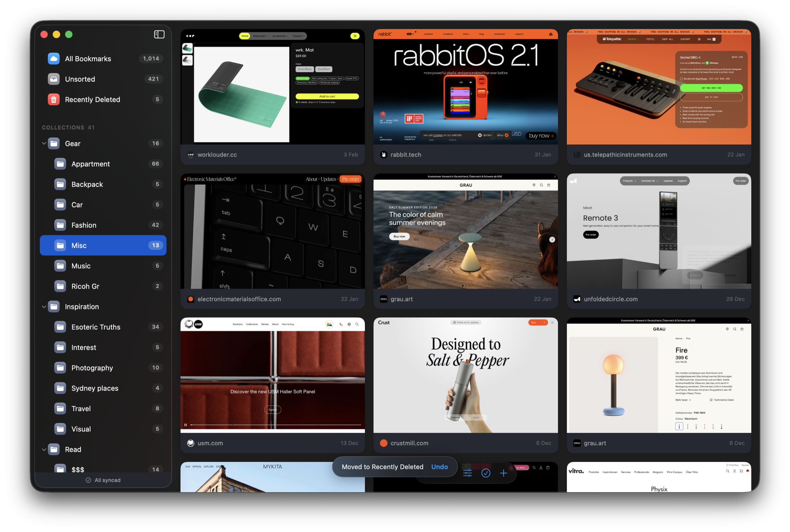Viewport: 790px width, 532px height.
Task: Select the Interest collection
Action: [x=103, y=347]
